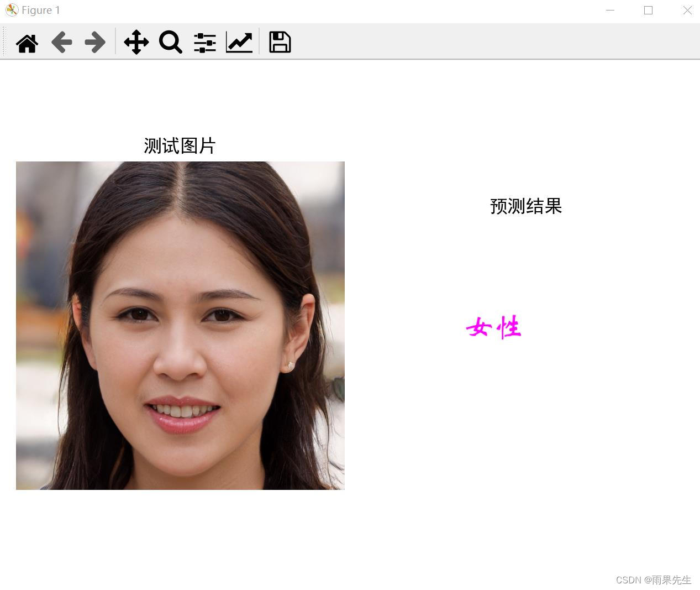This screenshot has width=700, height=590.
Task: Go forward to the next view
Action: tap(95, 42)
